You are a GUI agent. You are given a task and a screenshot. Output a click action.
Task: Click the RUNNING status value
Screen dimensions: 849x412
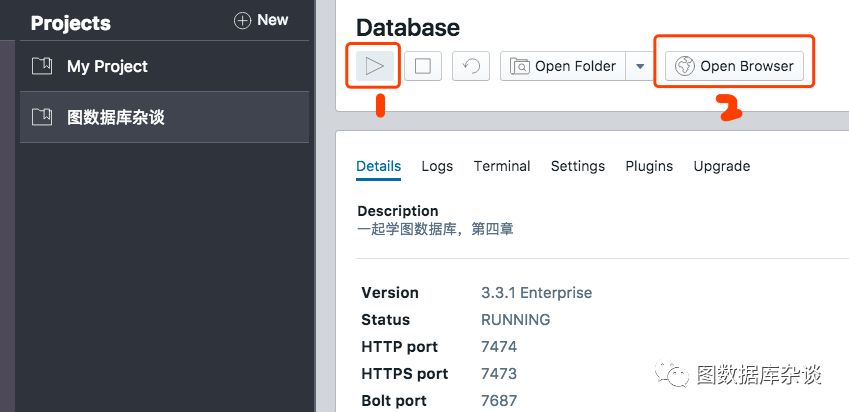(515, 320)
